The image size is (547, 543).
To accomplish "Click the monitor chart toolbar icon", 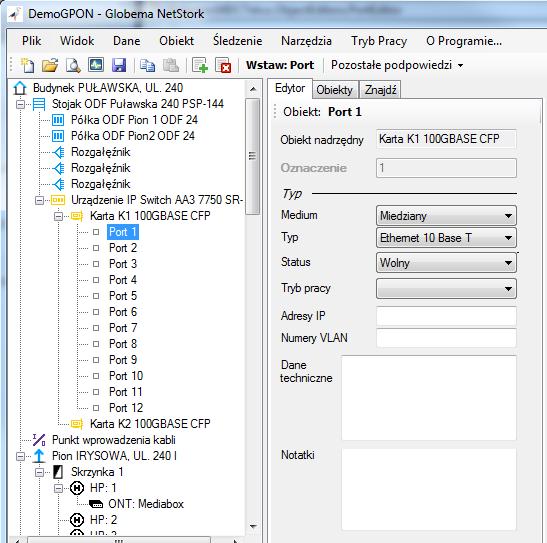I will (96, 65).
